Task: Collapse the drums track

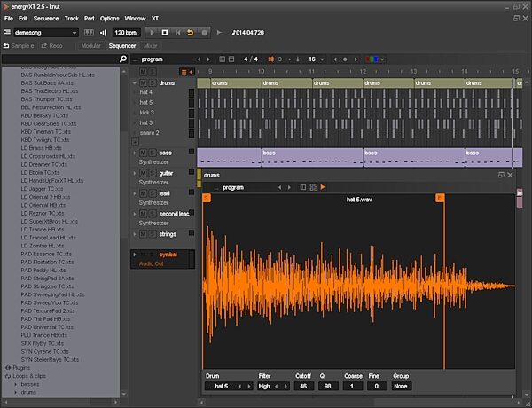Action: pyautogui.click(x=135, y=82)
